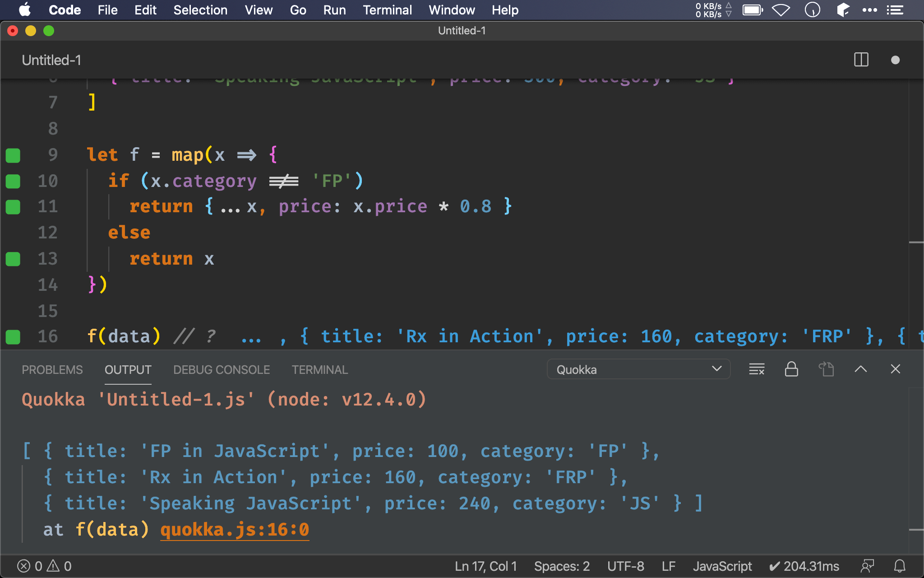This screenshot has width=924, height=578.
Task: Click the LF end-of-line indicator
Action: pos(669,566)
